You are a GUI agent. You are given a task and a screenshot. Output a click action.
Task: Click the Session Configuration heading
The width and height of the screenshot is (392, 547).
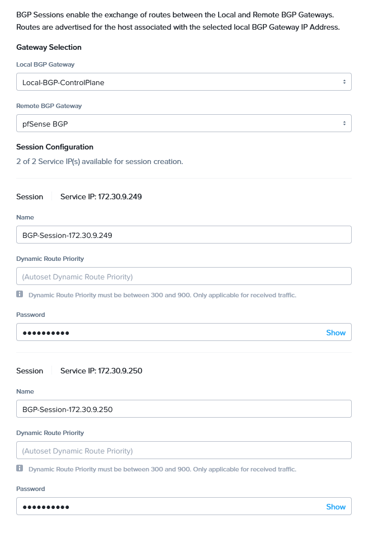[x=55, y=147]
